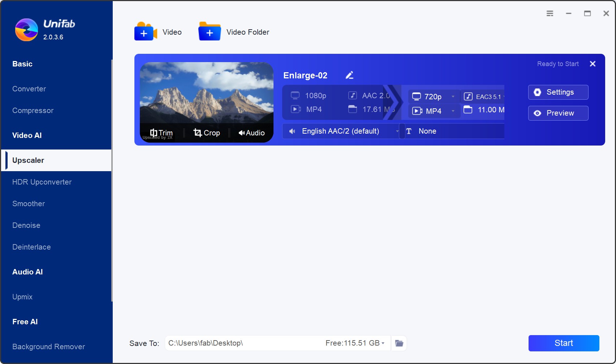Click the eye icon in Preview button
The width and height of the screenshot is (616, 364).
click(x=538, y=113)
